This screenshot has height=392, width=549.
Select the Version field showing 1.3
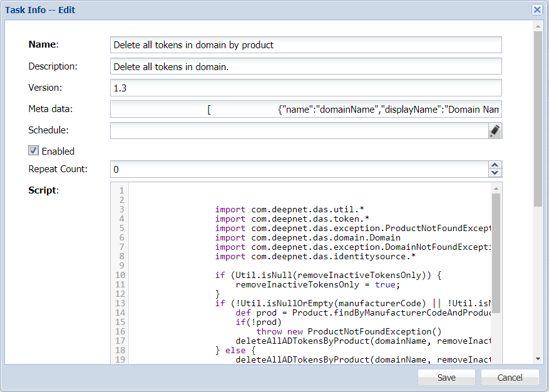[x=305, y=88]
